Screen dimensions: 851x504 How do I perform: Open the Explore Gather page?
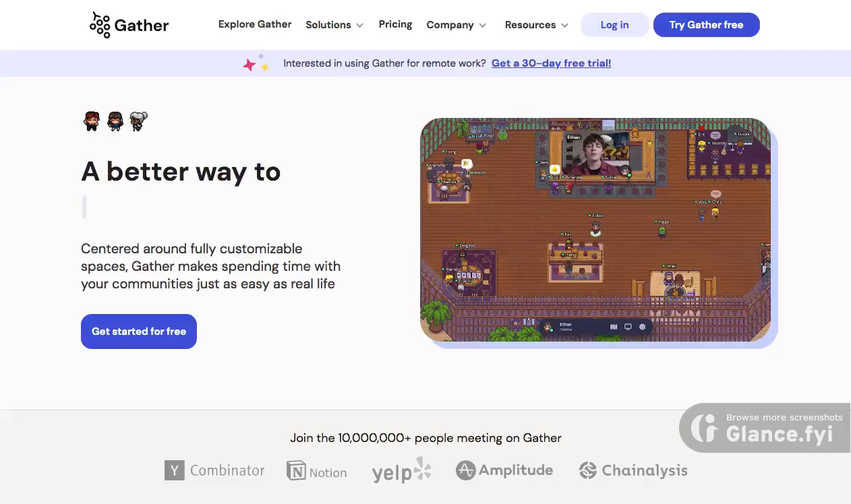(255, 24)
